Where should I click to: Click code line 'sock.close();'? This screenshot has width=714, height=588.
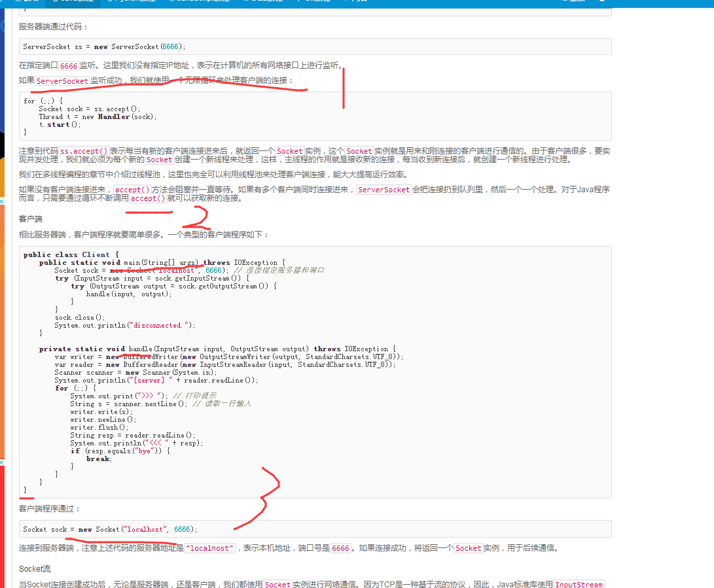80,317
